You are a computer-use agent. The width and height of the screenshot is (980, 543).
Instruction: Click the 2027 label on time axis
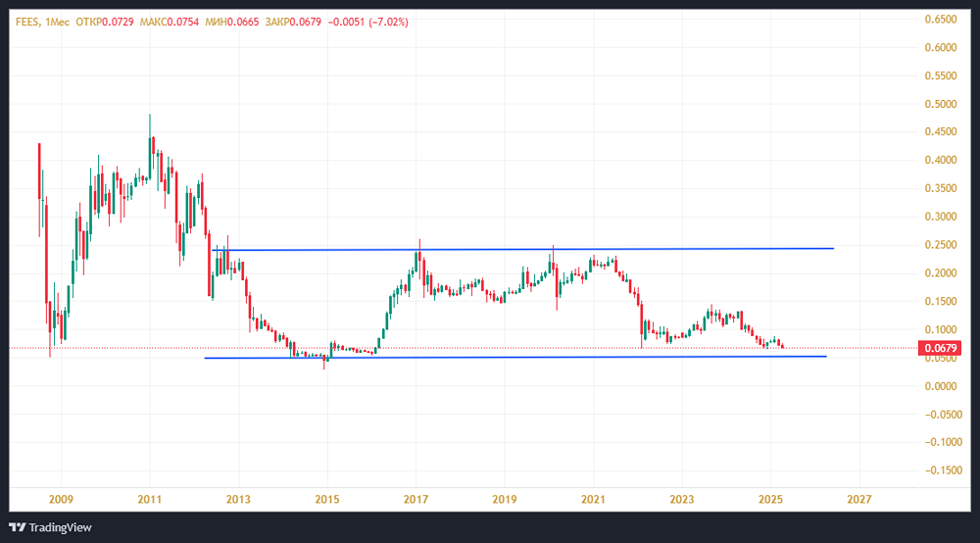pos(858,499)
